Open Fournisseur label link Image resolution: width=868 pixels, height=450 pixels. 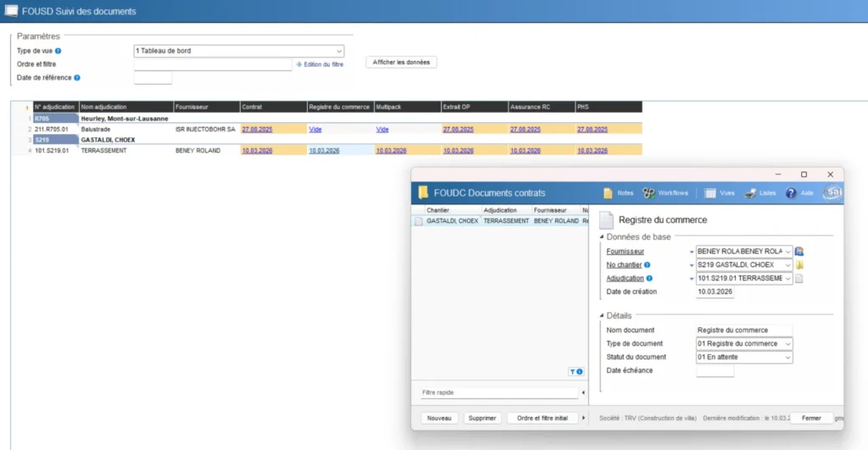coord(625,252)
